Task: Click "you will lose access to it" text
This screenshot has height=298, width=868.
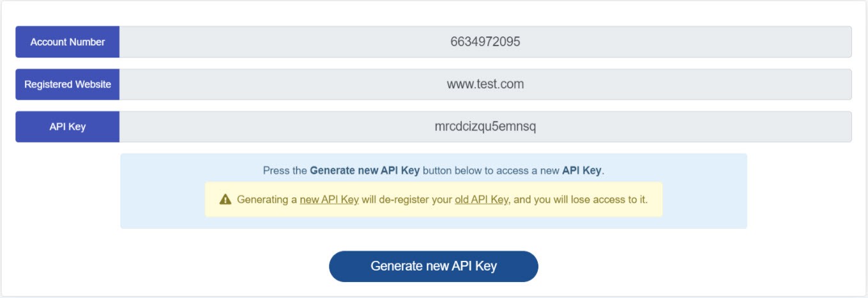Action: [591, 200]
